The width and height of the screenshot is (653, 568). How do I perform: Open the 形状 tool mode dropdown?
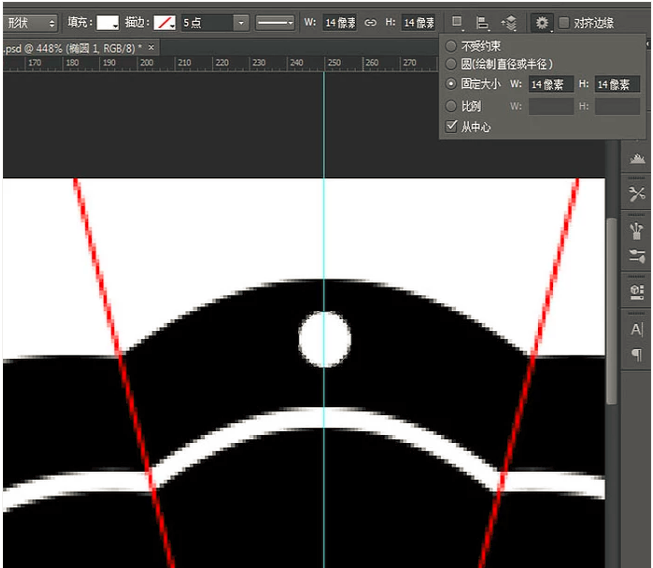click(30, 22)
